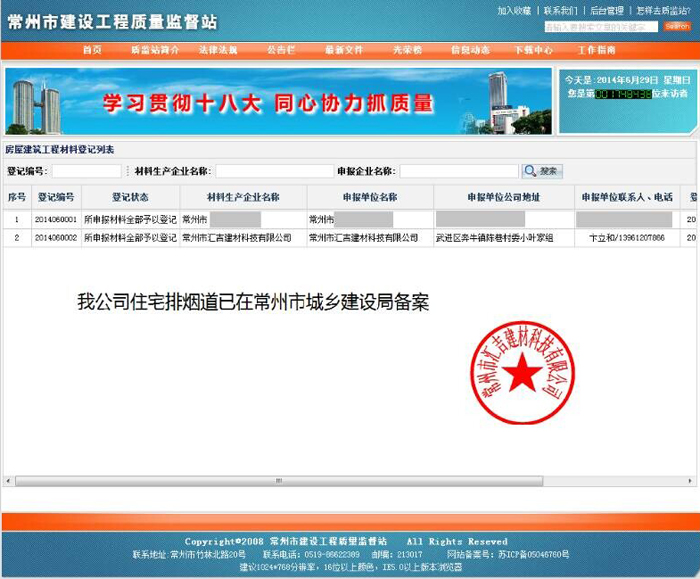Click the magnifier 搜索 search button
Viewport: 700px width, 579px height.
click(x=542, y=171)
